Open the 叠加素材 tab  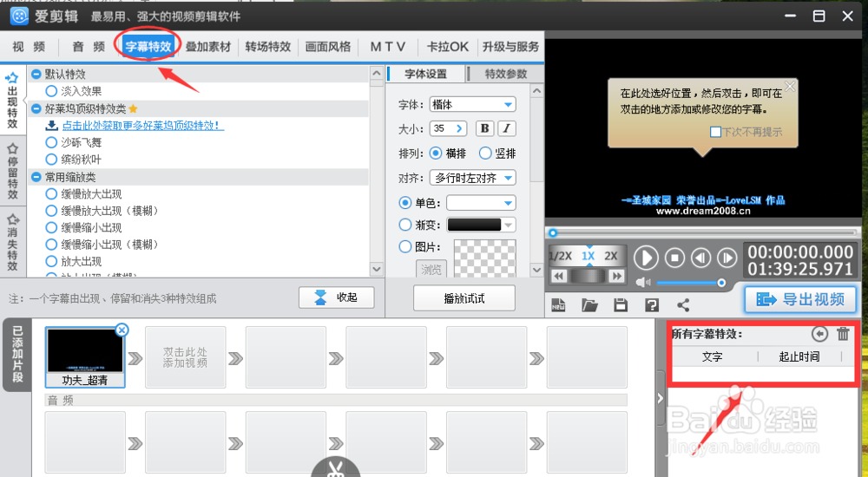[x=208, y=47]
